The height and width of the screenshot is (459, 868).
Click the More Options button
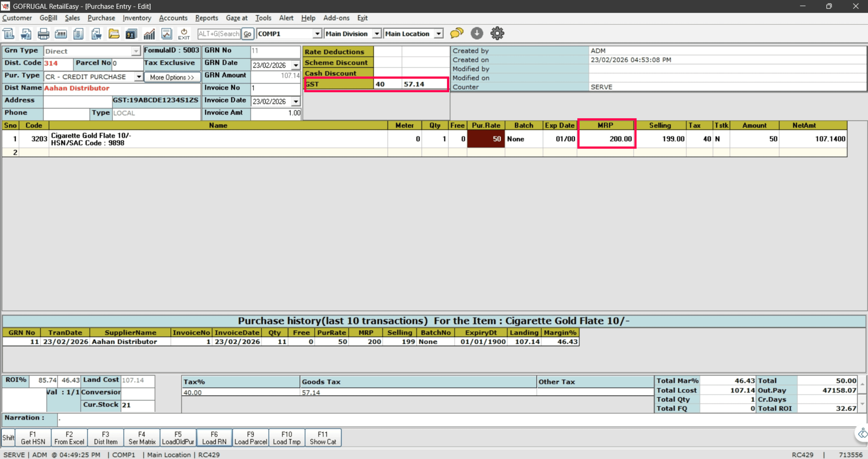click(x=172, y=77)
